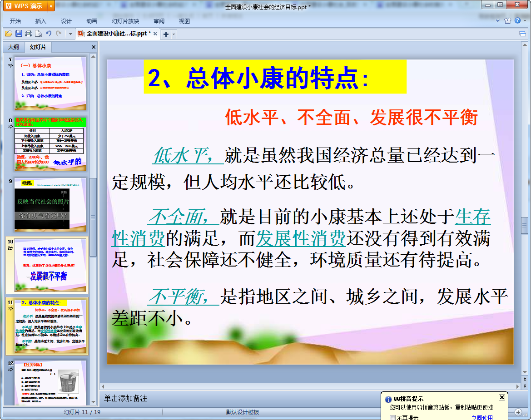Open the 动画 ribbon tab
The width and height of the screenshot is (531, 420).
91,21
